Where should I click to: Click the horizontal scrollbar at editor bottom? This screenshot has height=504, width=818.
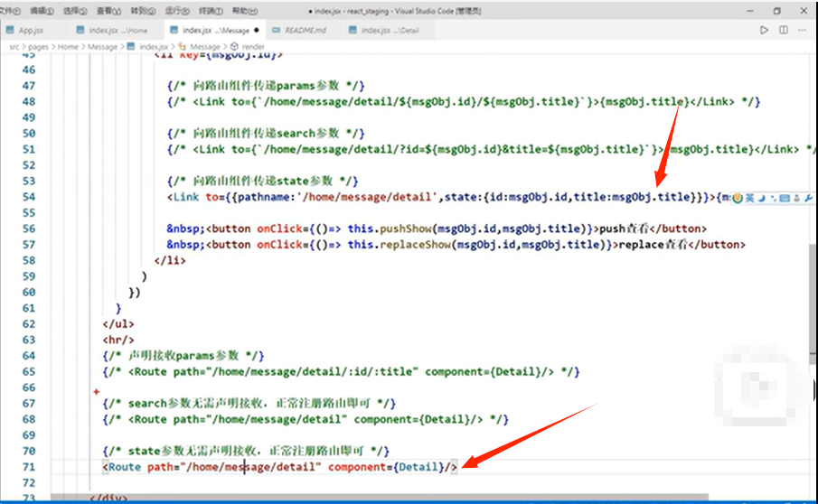pos(380,498)
